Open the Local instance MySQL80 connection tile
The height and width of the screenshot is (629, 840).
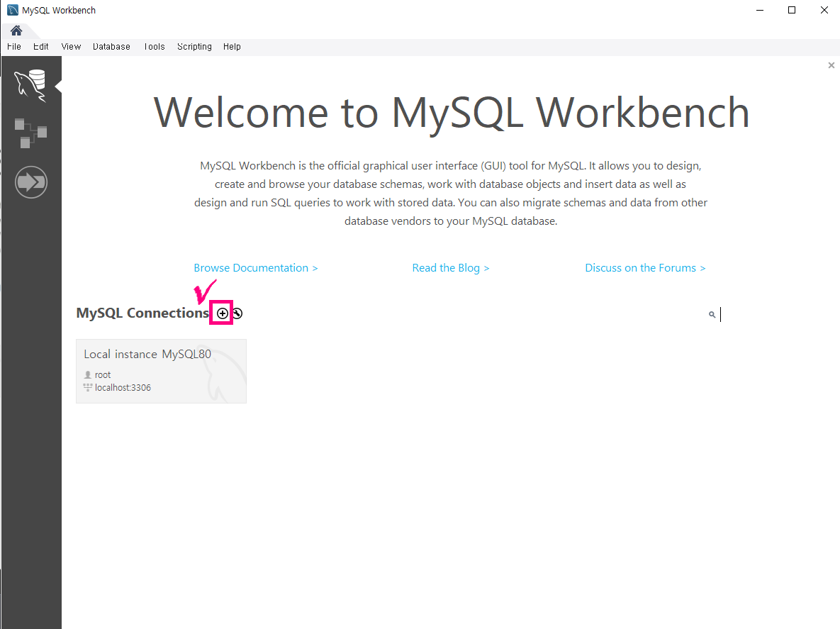coord(161,371)
